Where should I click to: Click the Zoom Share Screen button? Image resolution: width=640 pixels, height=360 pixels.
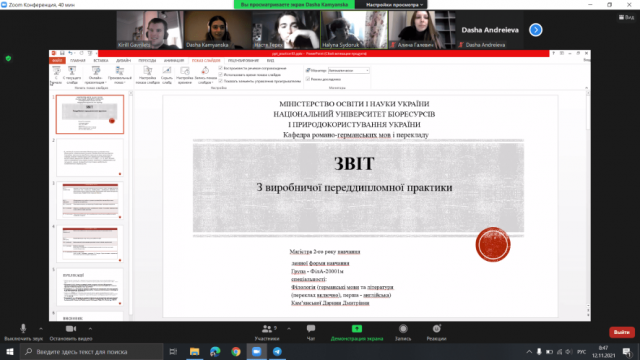coord(357,332)
